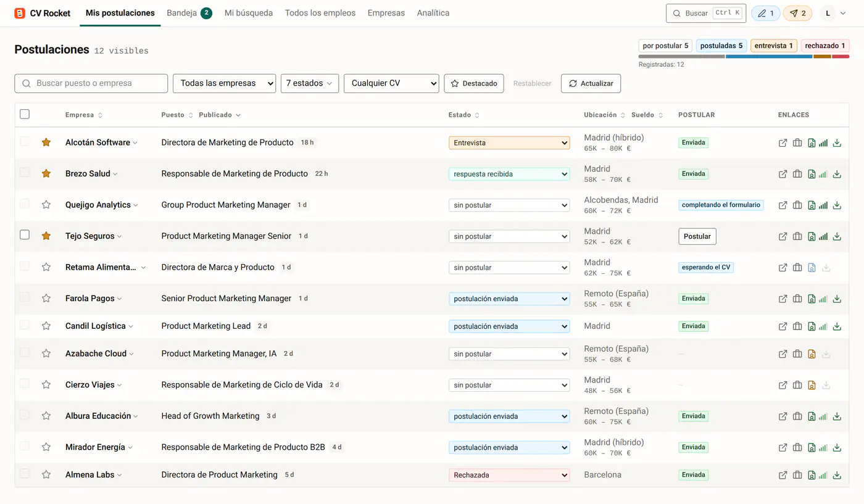Expand the user account menu chevron
Screen dimensions: 864x504
tap(843, 14)
